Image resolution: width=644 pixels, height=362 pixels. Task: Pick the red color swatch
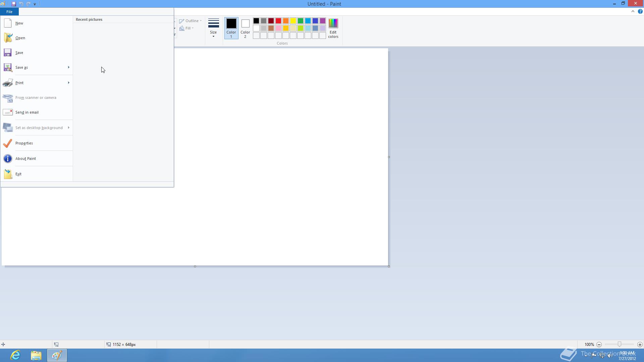pos(278,21)
